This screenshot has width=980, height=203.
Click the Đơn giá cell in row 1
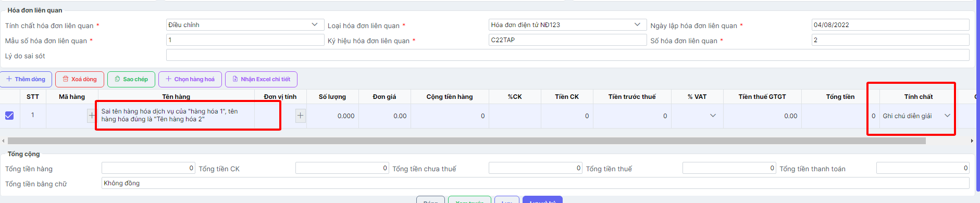384,116
